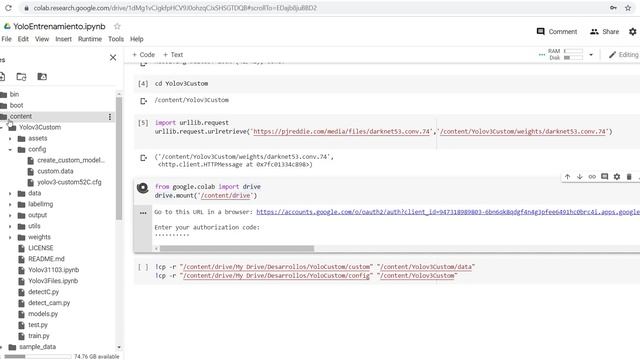Image resolution: width=640 pixels, height=360 pixels.
Task: Open the RAM and Disk dropdown arrow
Action: [591, 55]
